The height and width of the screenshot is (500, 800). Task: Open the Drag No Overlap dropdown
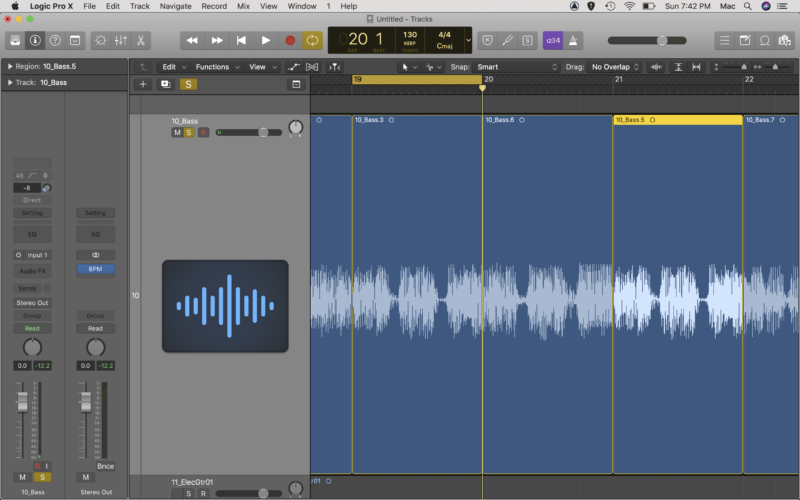pyautogui.click(x=614, y=67)
